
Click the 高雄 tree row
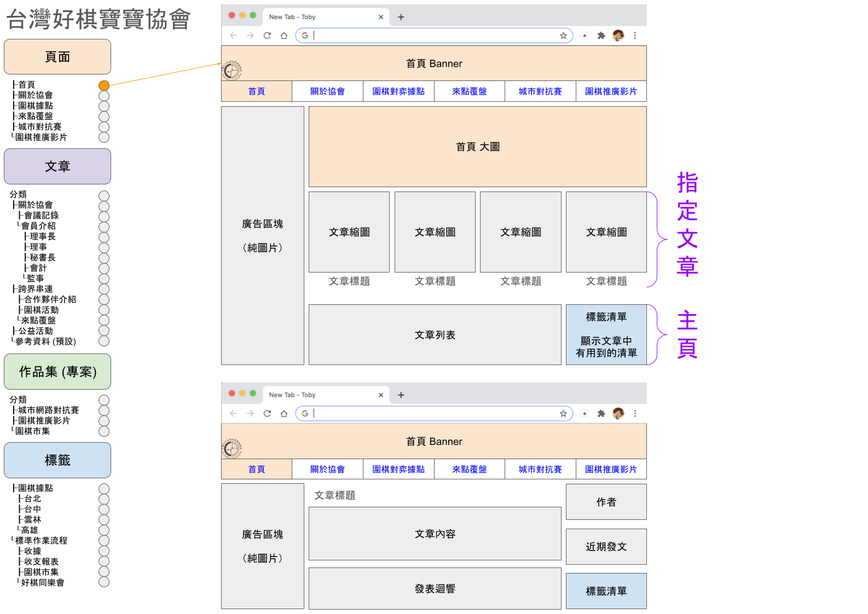pos(28,530)
